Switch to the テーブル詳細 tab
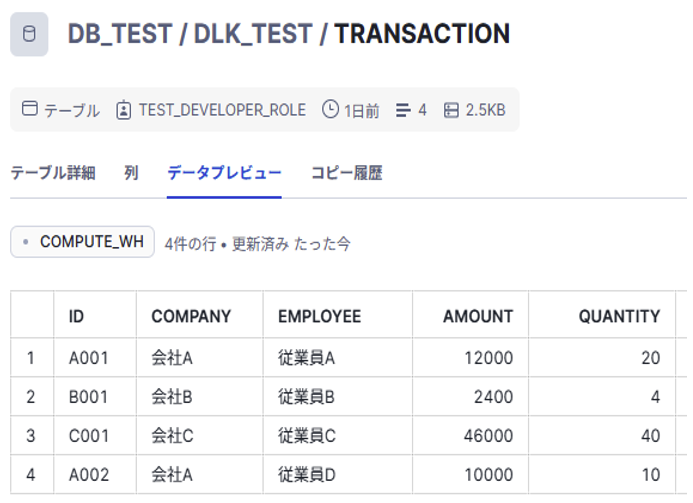Viewport: 693px width, 503px height. click(x=52, y=173)
